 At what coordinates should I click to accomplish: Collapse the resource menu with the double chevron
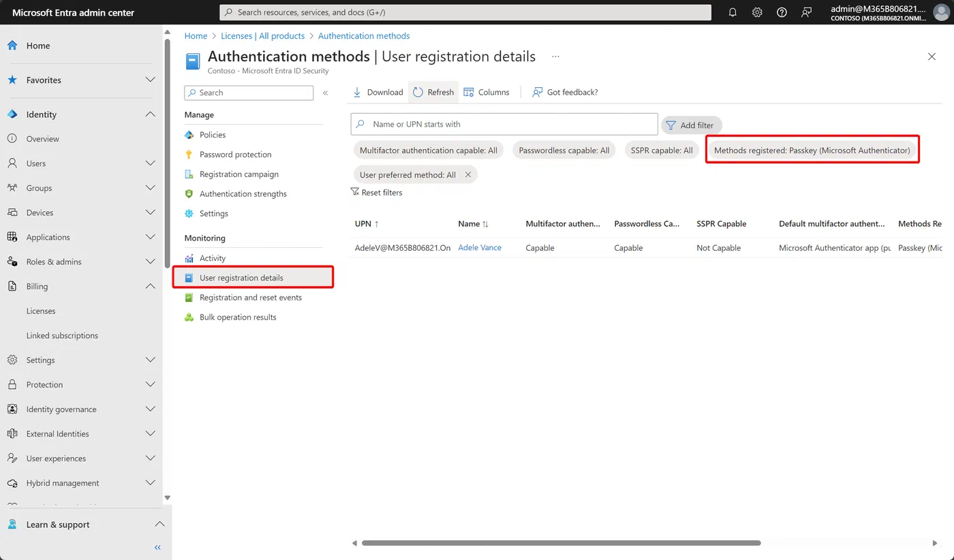click(x=326, y=93)
